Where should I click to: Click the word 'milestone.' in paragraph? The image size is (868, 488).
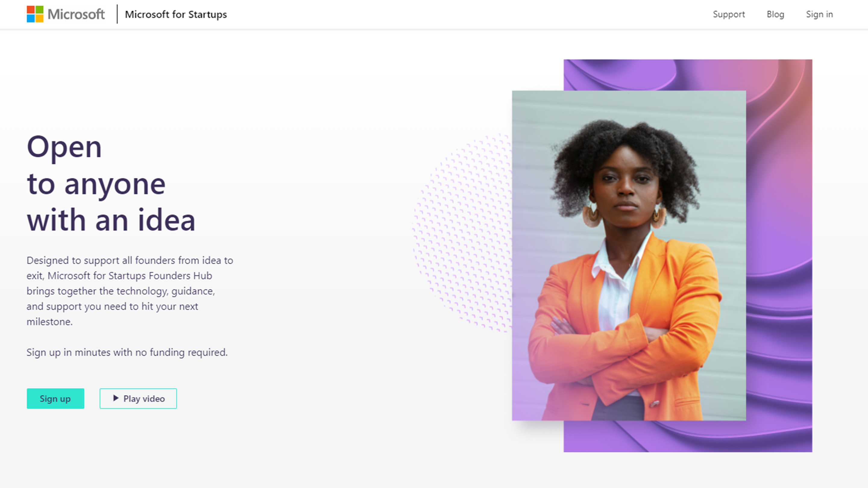point(49,322)
